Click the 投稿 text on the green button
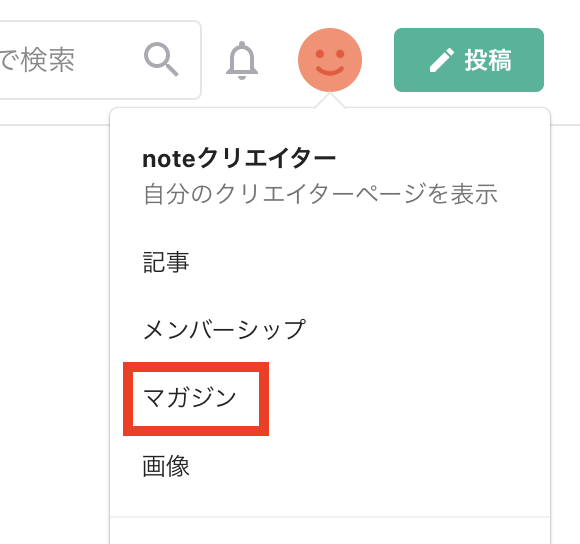Screen dimensions: 580x544 [x=488, y=60]
